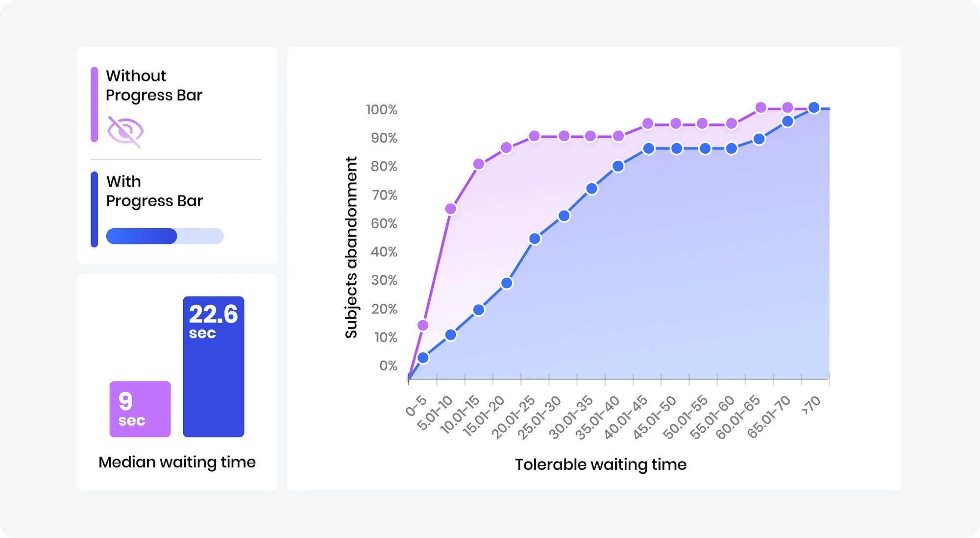
Task: Click the Without Progress Bar label
Action: [x=154, y=85]
